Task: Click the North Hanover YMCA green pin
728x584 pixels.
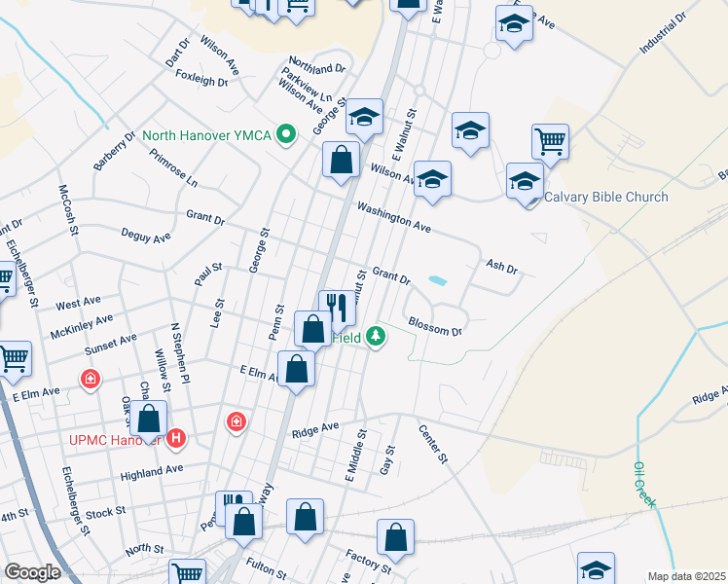Action: (286, 134)
